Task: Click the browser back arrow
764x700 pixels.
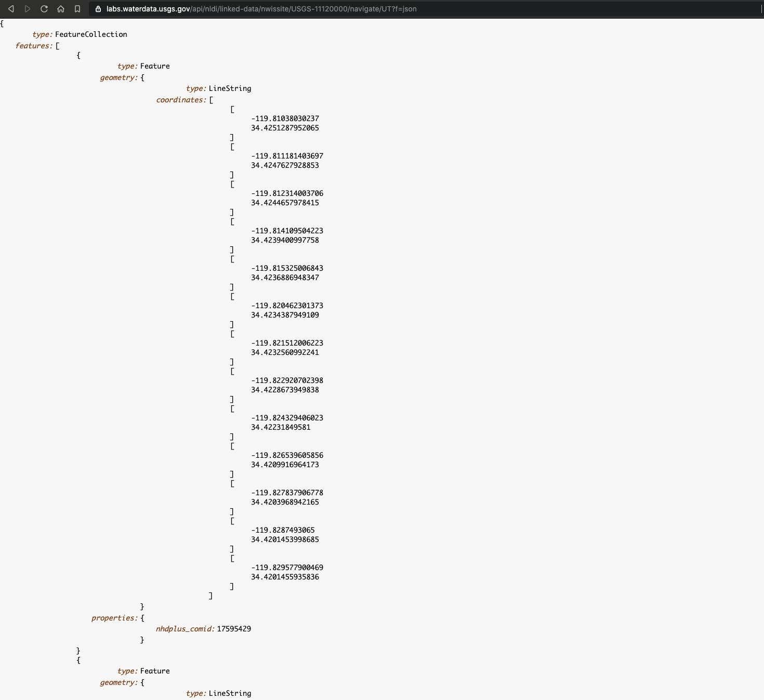Action: point(11,9)
